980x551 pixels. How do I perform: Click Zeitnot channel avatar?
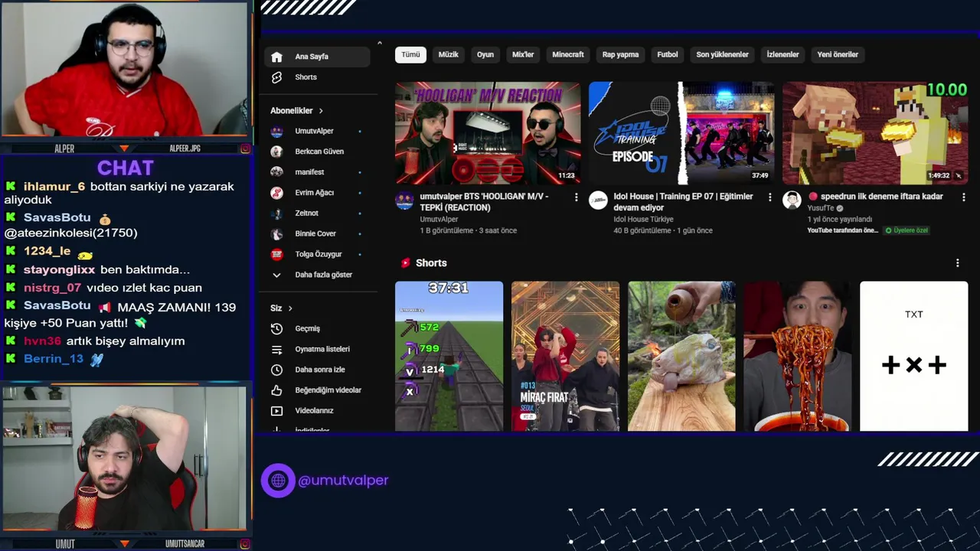point(277,213)
